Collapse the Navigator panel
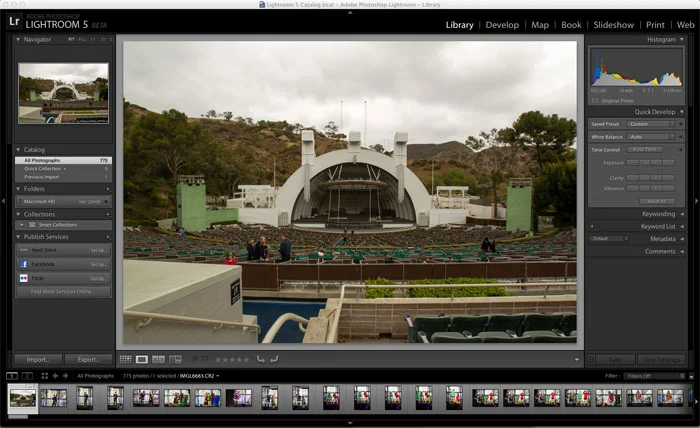 point(18,39)
